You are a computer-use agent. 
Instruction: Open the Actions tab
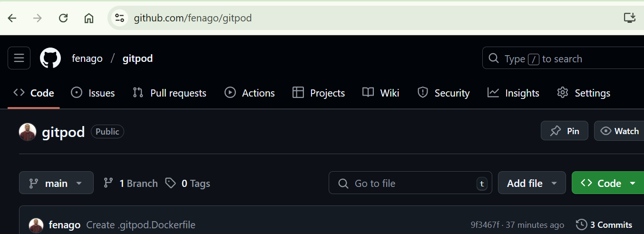[x=250, y=93]
